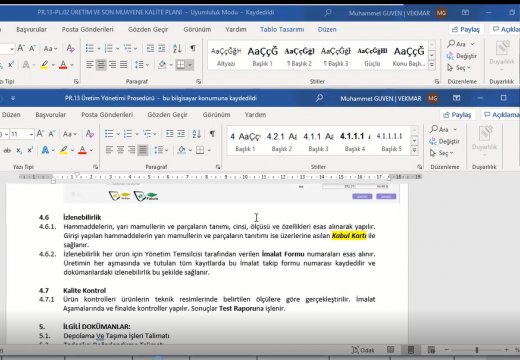Open Paragraf dialog launcher in front window
520x360 pixels.
pyautogui.click(x=218, y=166)
